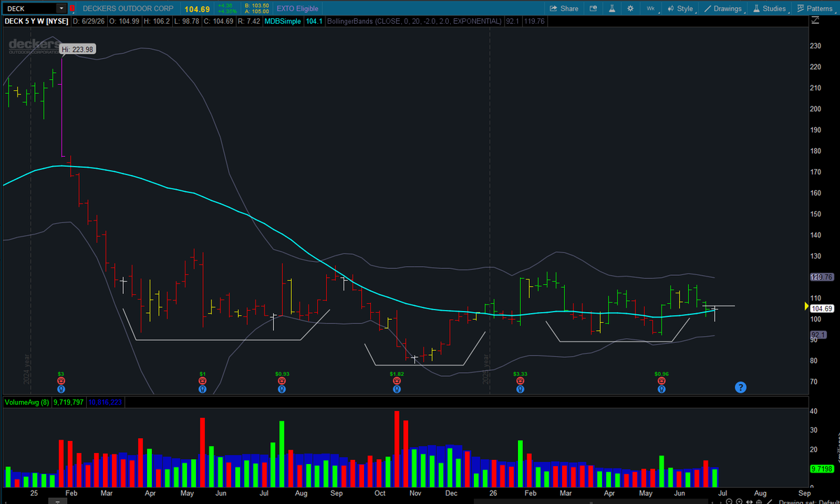The width and height of the screenshot is (840, 504).
Task: Click the tall green volume bar in mid July
Action: click(282, 454)
